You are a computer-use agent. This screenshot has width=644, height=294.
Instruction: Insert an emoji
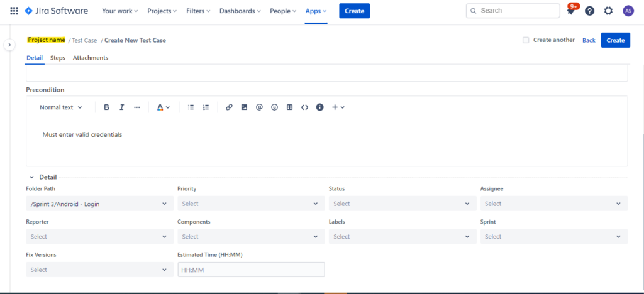(x=274, y=107)
